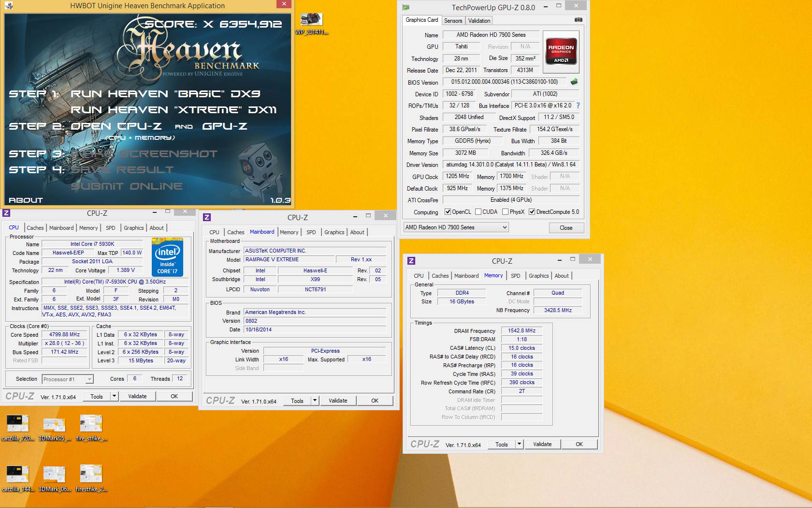The height and width of the screenshot is (508, 812).
Task: Click BIOS Date value 10/16/2014
Action: tap(315, 330)
